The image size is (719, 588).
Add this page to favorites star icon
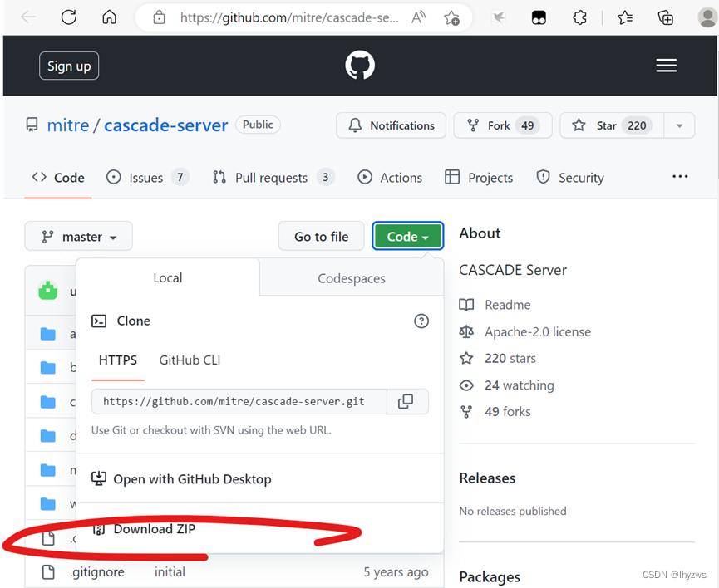point(451,18)
